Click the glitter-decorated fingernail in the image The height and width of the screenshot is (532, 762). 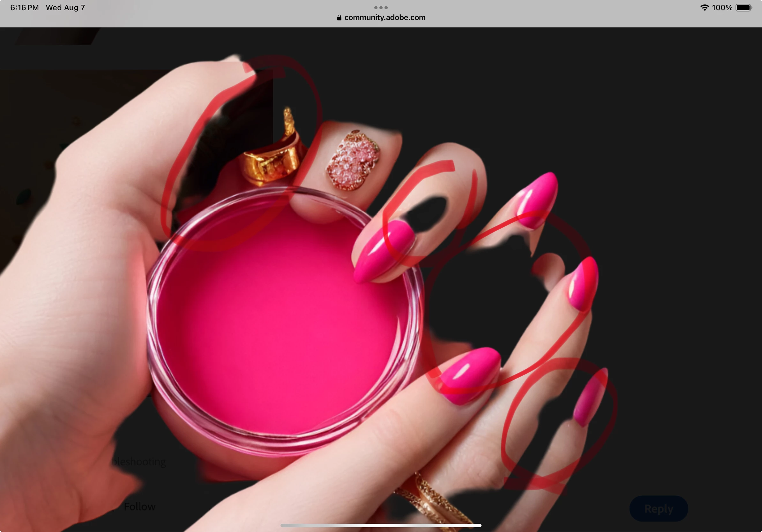click(x=353, y=160)
